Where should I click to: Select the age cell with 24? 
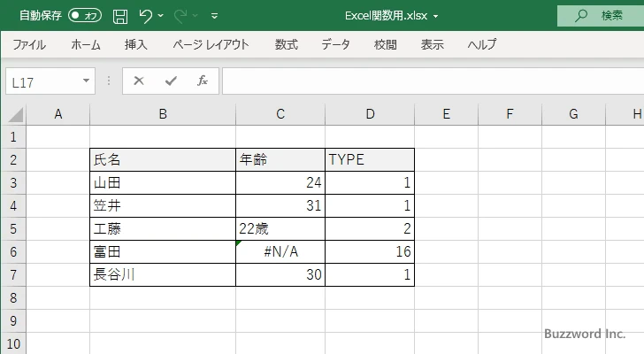280,182
